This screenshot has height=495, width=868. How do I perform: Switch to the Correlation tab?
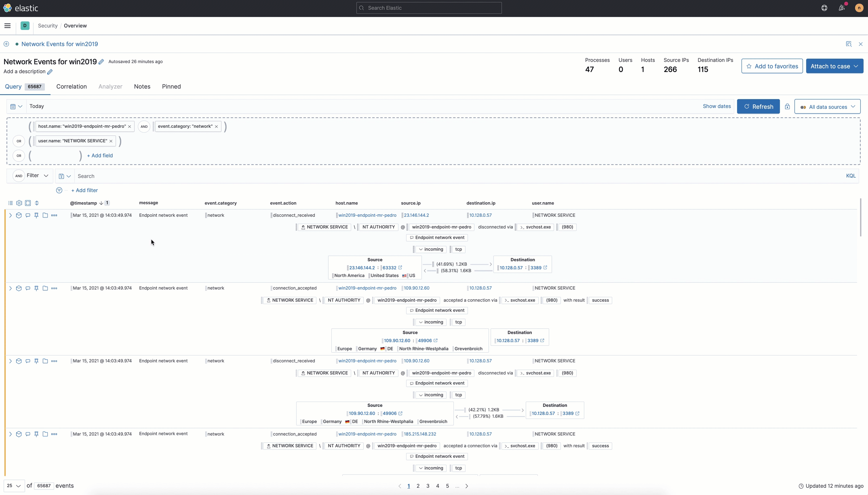(72, 87)
